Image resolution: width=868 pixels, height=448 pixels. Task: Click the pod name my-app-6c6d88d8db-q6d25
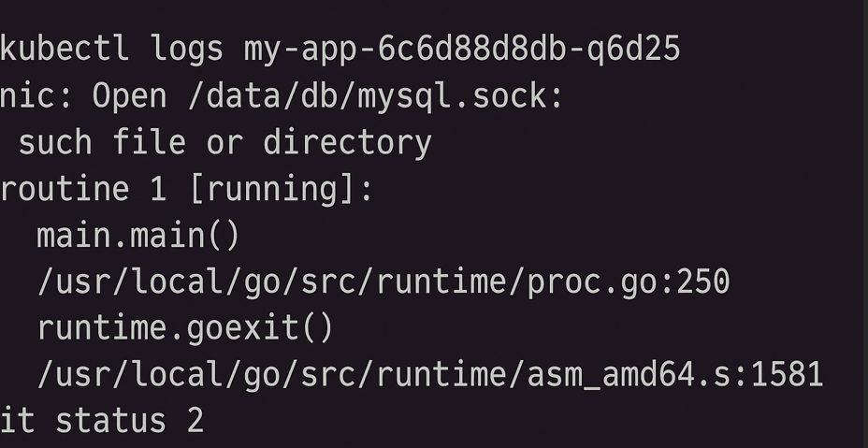462,49
